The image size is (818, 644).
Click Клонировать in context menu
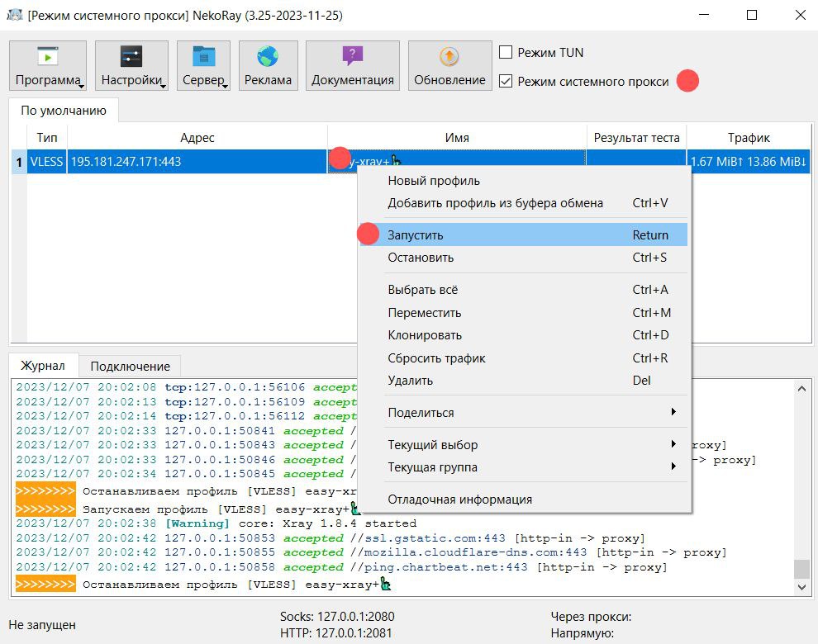click(425, 335)
